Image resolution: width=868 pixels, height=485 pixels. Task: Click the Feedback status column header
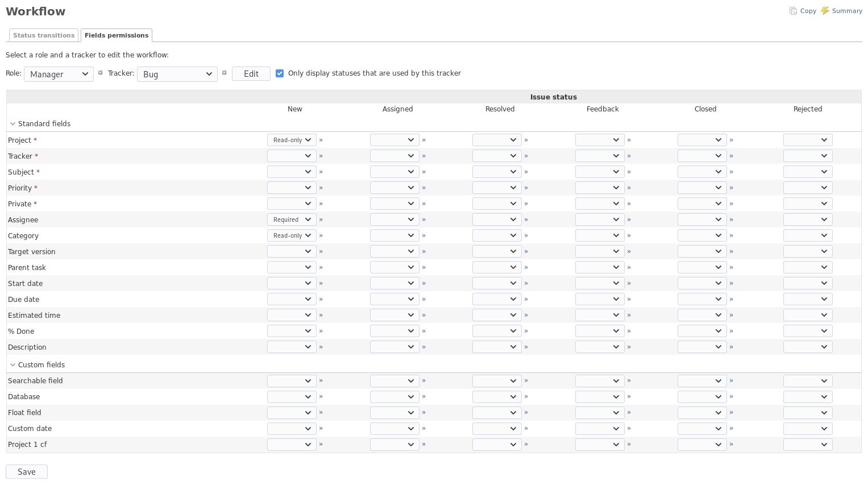tap(603, 109)
